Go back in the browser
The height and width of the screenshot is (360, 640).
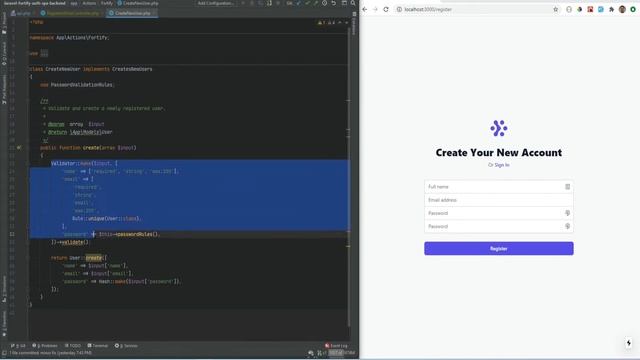364,9
